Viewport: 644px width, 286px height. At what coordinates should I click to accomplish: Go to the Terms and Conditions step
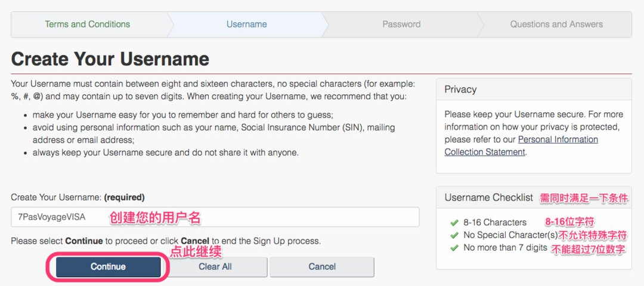click(x=88, y=24)
